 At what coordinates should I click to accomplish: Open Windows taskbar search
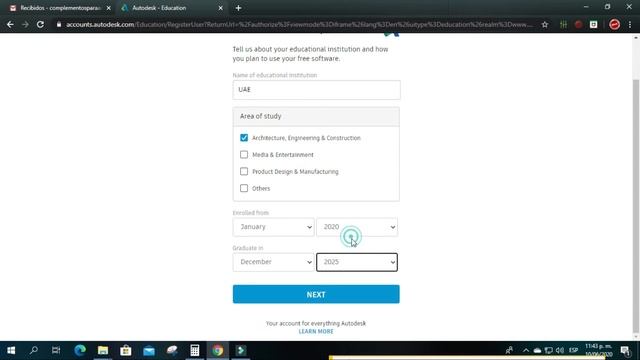click(34, 350)
